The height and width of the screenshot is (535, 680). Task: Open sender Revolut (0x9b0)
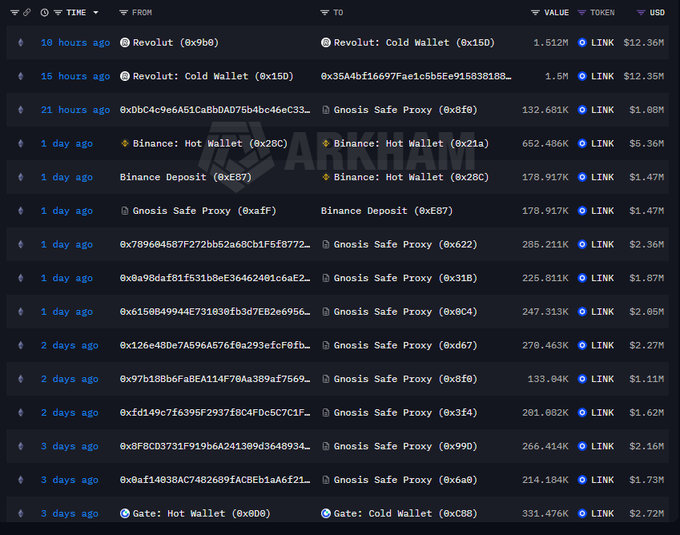[176, 42]
